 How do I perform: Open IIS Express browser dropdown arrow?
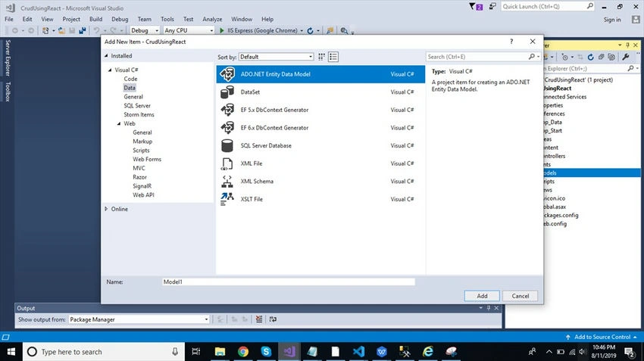pos(302,31)
